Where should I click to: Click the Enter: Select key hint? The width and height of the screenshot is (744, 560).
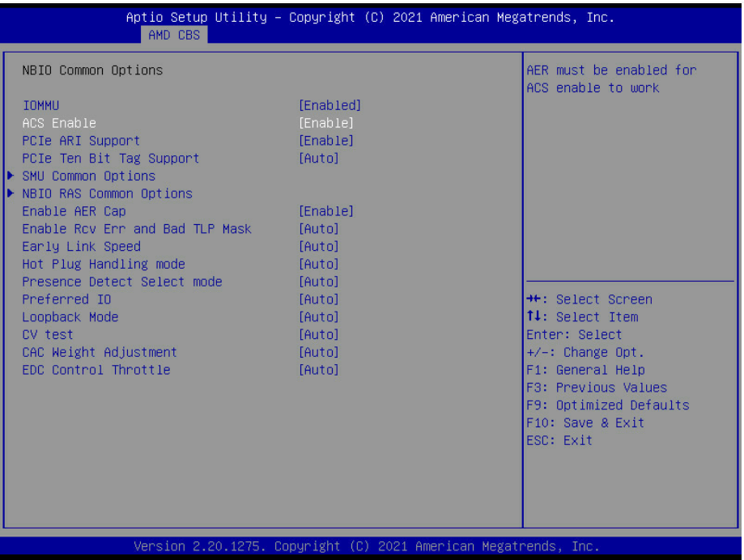(574, 335)
